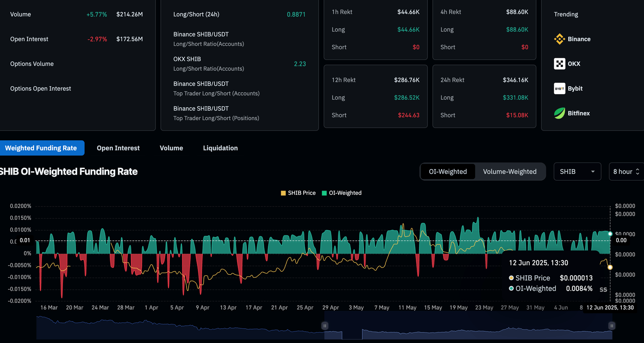644x343 pixels.
Task: Click the Bybit logo icon
Action: tap(559, 88)
